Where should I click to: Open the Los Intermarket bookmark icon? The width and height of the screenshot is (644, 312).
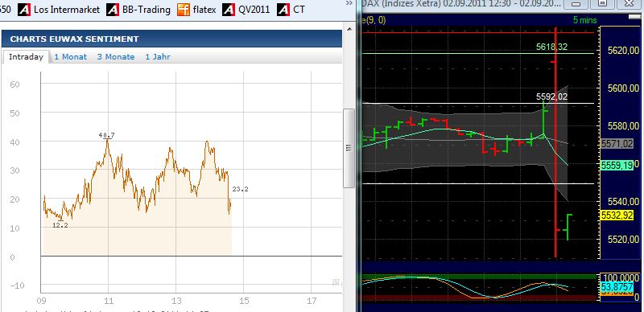[x=24, y=9]
